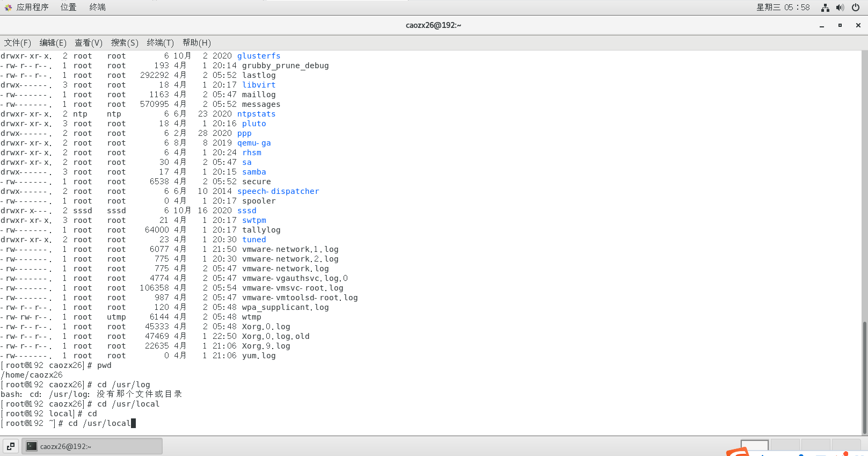Image resolution: width=868 pixels, height=456 pixels.
Task: Click the Xorg.0.log.old file name
Action: [275, 336]
